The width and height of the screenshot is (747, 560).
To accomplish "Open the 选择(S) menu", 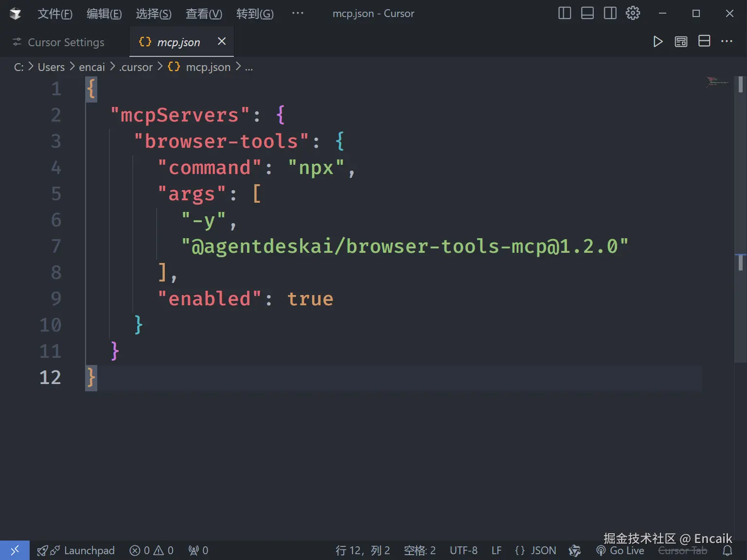I will tap(154, 14).
